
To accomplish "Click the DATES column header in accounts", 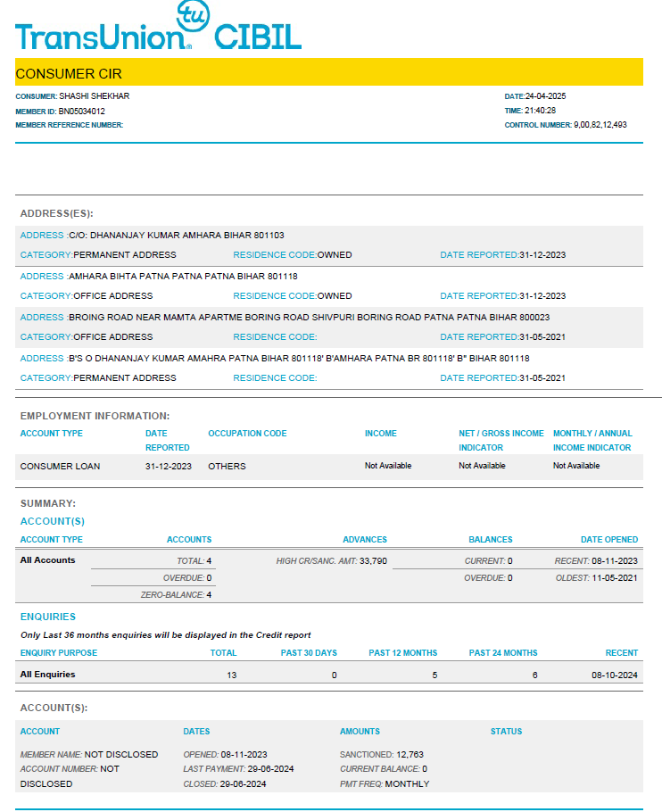I will pyautogui.click(x=196, y=732).
